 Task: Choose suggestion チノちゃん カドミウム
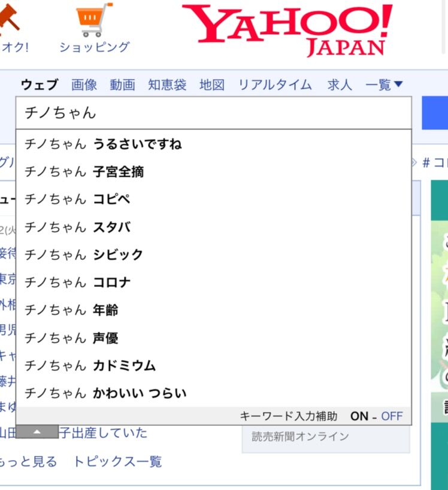214,365
